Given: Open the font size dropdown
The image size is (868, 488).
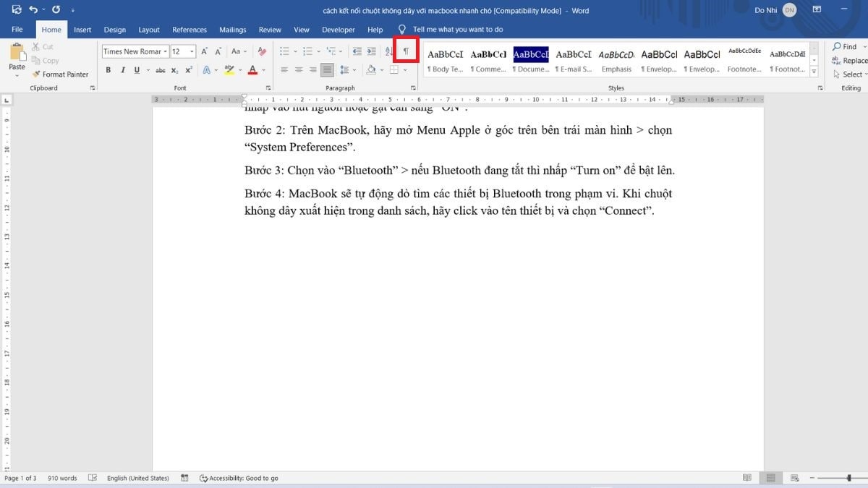Looking at the screenshot, I should (192, 51).
